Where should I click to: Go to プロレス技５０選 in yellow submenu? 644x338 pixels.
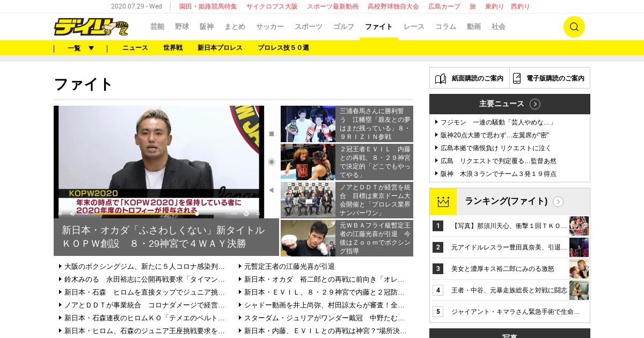283,48
